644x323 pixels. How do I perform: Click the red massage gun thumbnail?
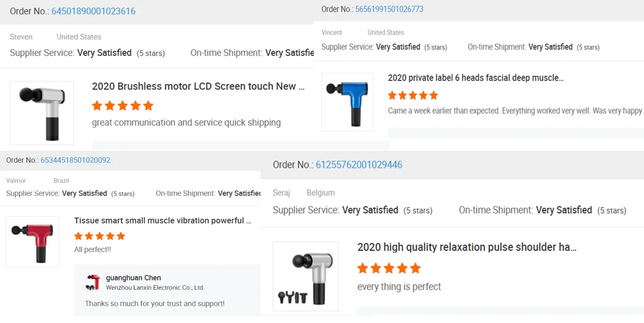(x=32, y=242)
